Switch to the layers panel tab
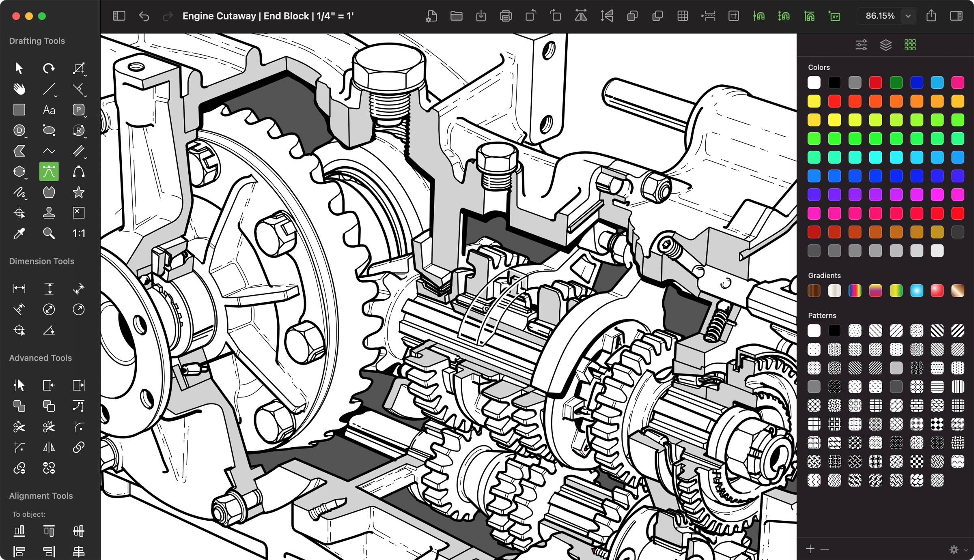 coord(886,45)
